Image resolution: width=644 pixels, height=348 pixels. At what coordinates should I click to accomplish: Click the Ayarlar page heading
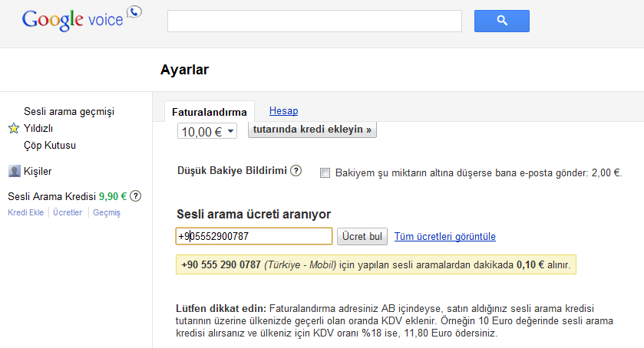[184, 70]
